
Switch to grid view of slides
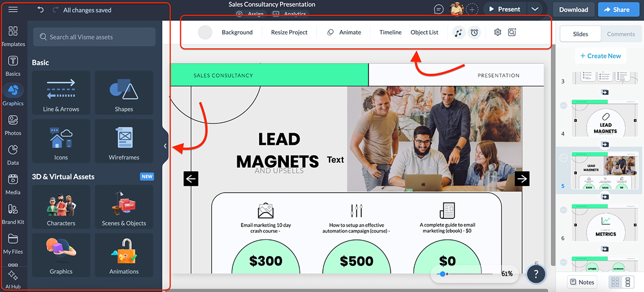[x=615, y=282]
